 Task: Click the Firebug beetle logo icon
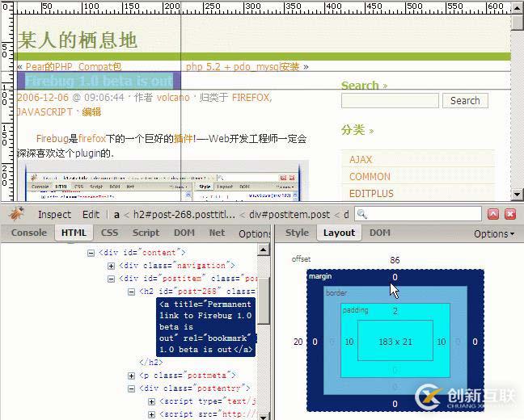(16, 214)
